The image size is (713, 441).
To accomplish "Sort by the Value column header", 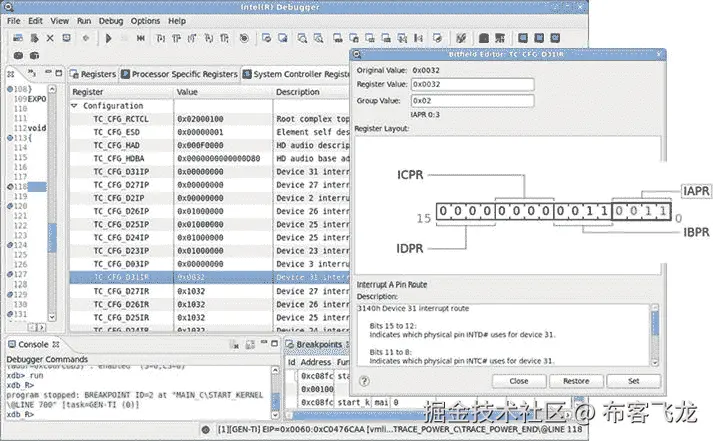I will [223, 92].
